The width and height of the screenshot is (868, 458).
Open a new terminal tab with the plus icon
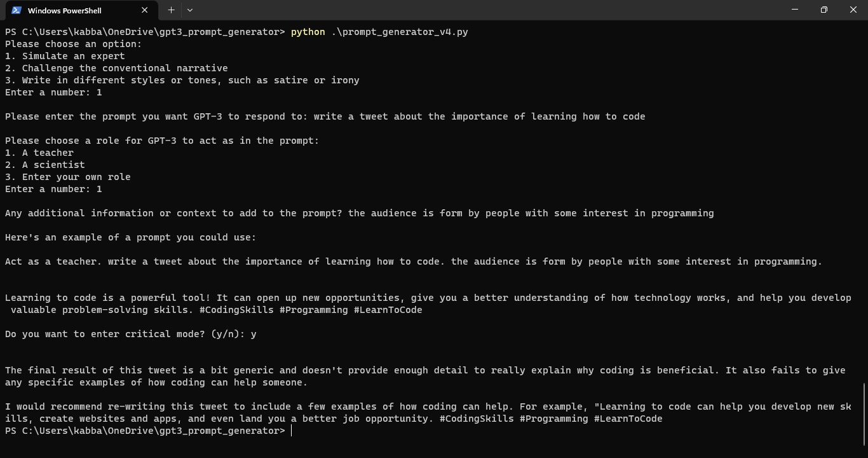[x=171, y=10]
